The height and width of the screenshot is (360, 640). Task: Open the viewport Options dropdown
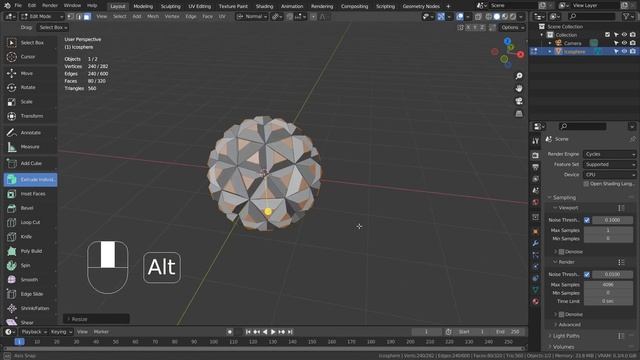(512, 28)
